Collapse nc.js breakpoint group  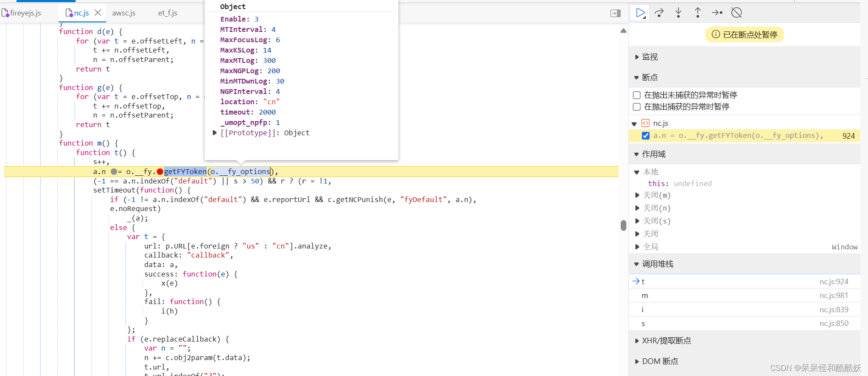[634, 124]
